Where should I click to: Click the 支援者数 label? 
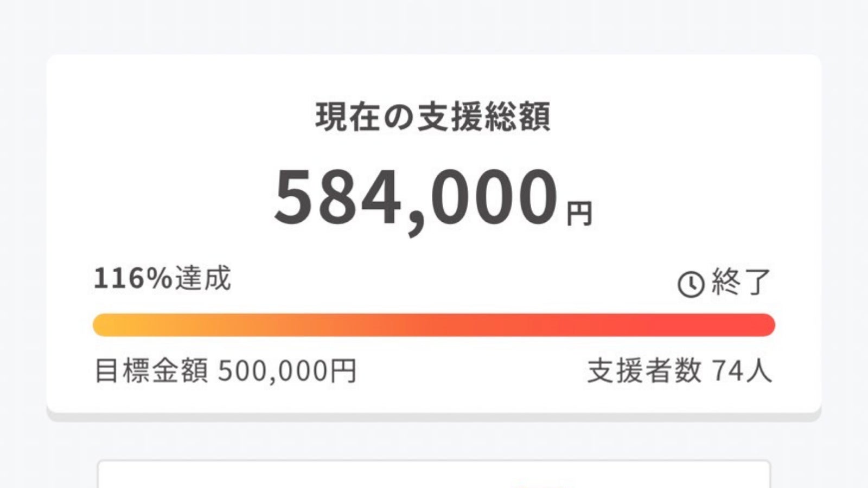644,371
